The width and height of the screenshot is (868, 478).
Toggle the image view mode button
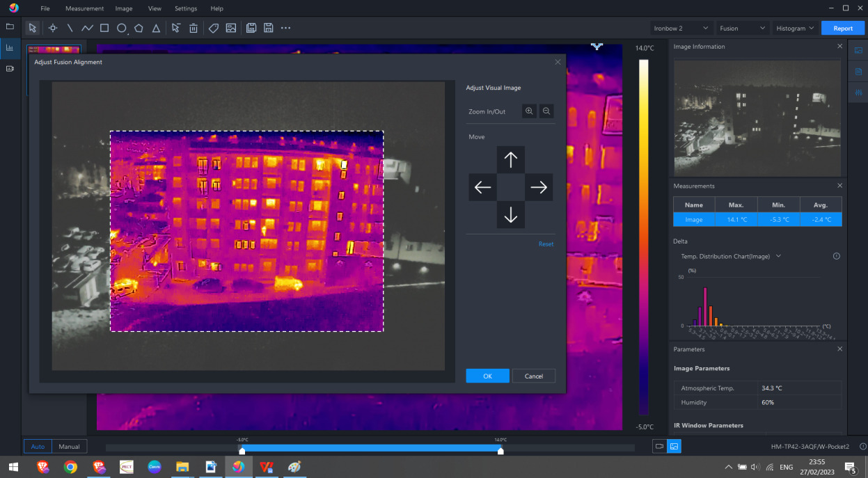(673, 447)
